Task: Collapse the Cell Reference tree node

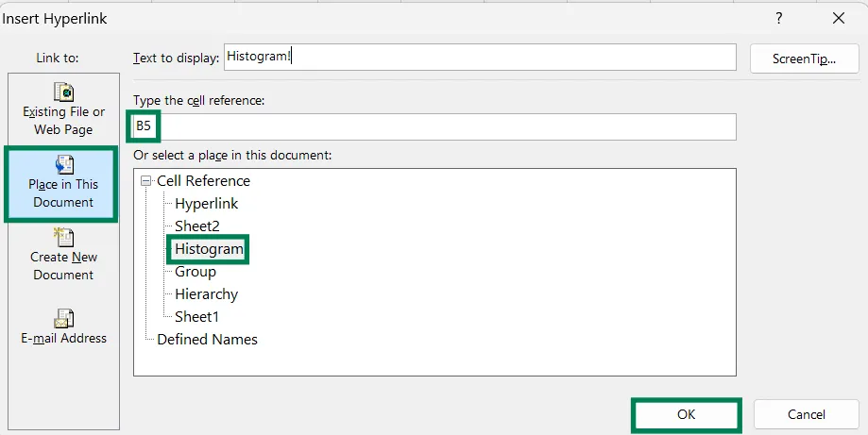Action: [x=146, y=181]
